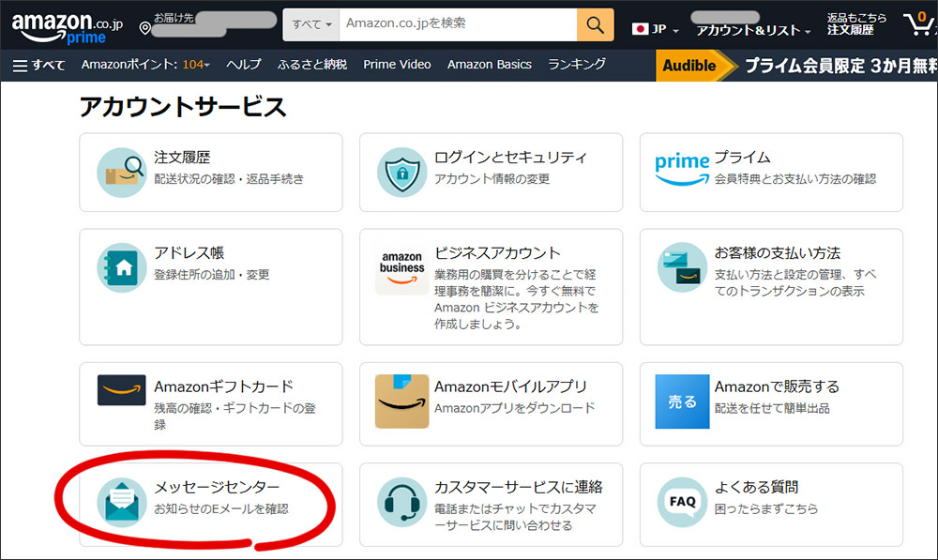The width and height of the screenshot is (938, 560).
Task: Open the アドレス帳 card title
Action: [x=189, y=252]
